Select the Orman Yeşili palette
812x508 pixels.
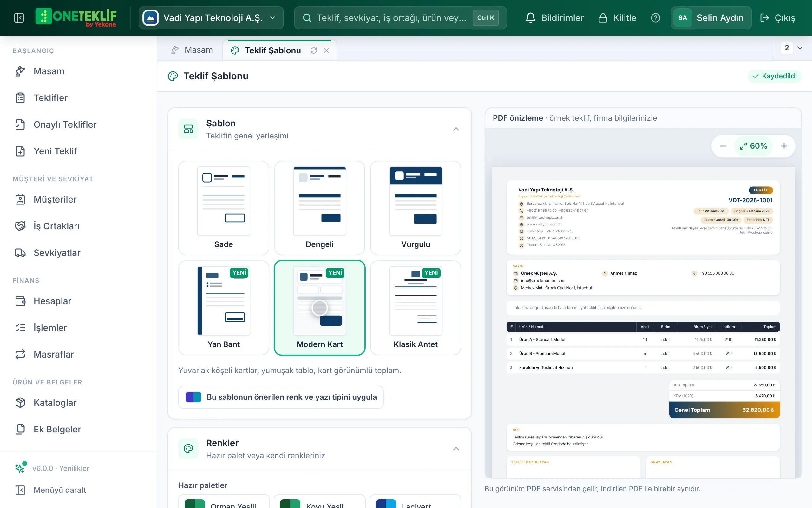coord(224,502)
